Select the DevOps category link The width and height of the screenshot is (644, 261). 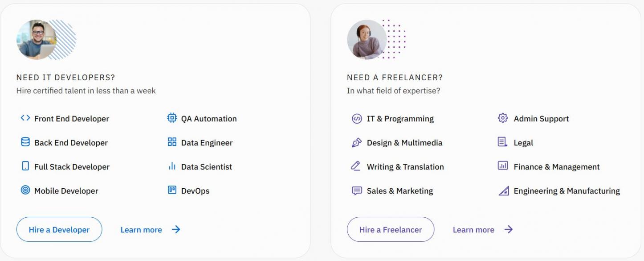195,191
